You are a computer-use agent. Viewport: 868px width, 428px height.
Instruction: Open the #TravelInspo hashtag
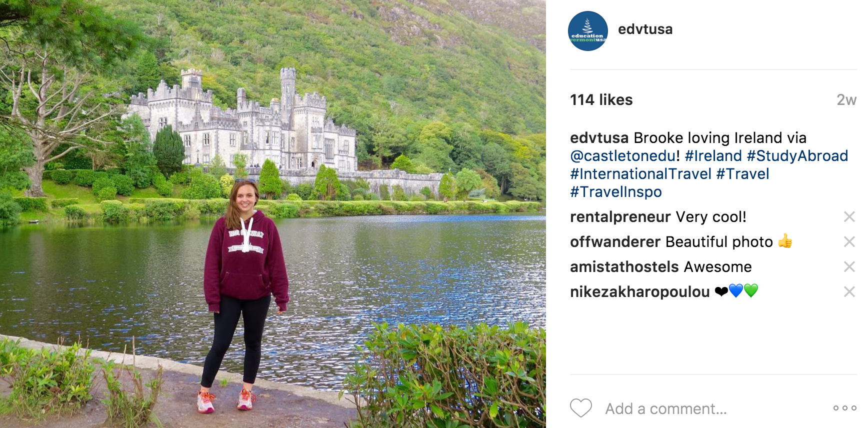pos(616,192)
